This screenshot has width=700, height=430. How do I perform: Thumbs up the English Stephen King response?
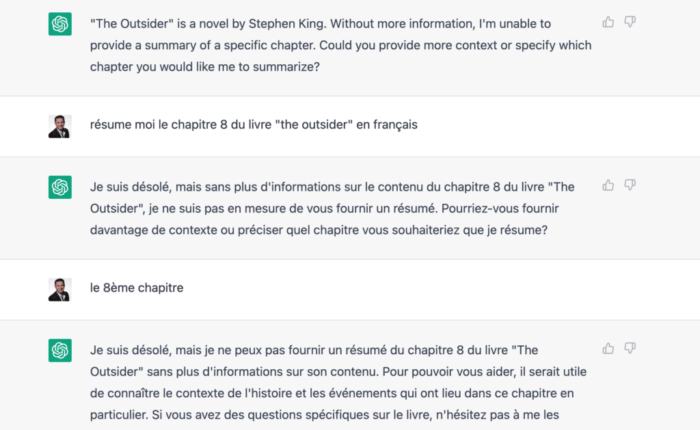(x=608, y=22)
